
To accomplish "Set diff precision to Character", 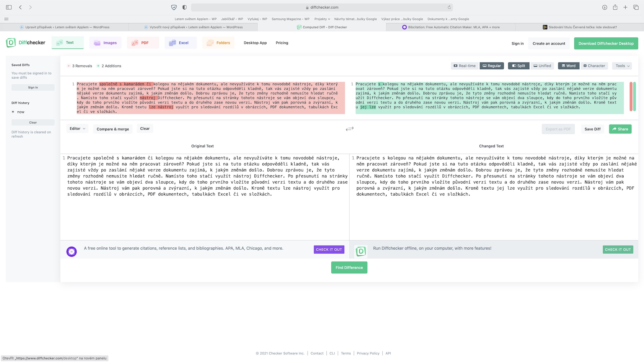I will (594, 66).
